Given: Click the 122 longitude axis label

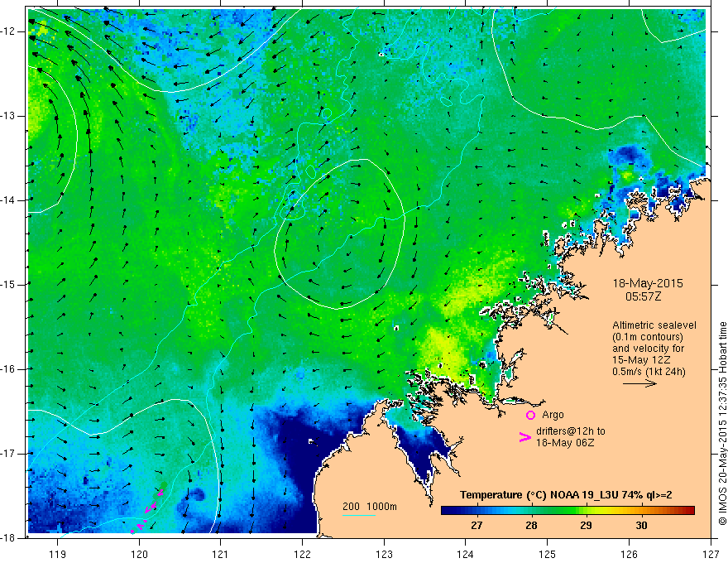Looking at the screenshot, I should coord(302,554).
